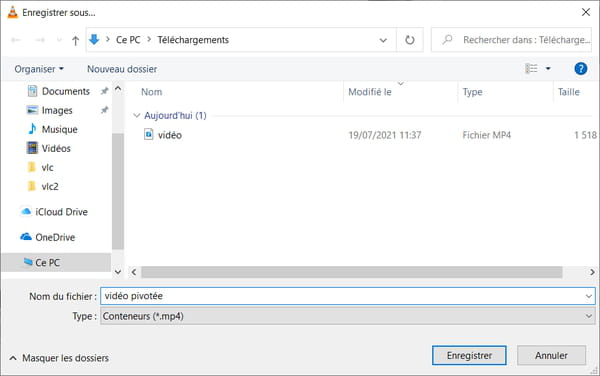600x376 pixels.
Task: Click the pin icon next to Images
Action: pos(104,110)
